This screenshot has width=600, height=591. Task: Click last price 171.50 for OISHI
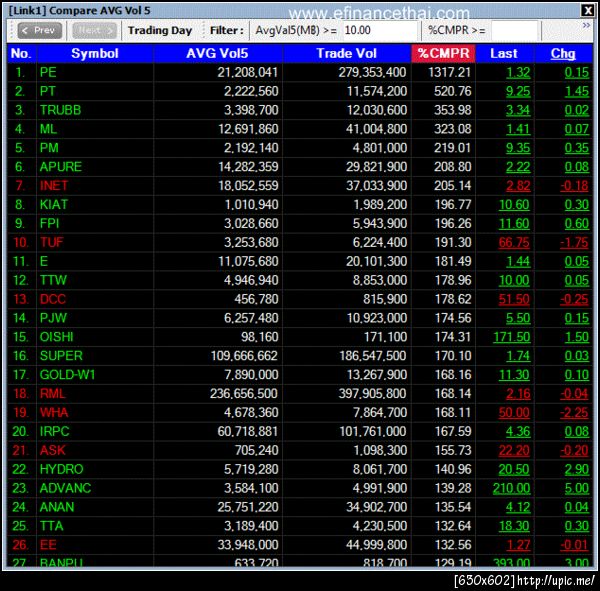[512, 337]
